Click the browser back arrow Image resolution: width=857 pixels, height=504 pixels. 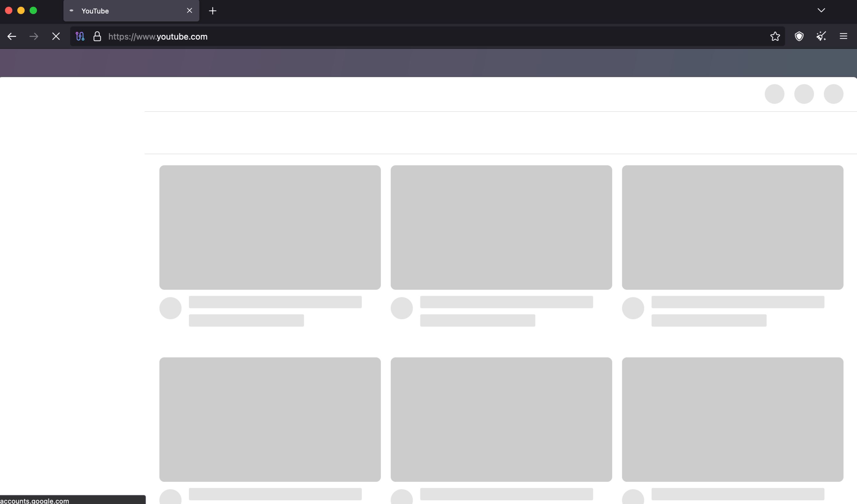coord(12,36)
